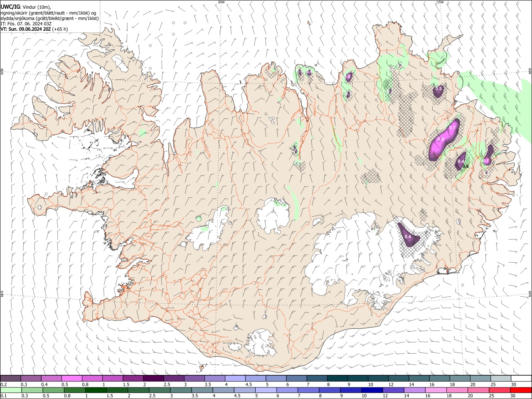Click the magenta 1–1.5 sleet/snow swatch

pyautogui.click(x=113, y=379)
